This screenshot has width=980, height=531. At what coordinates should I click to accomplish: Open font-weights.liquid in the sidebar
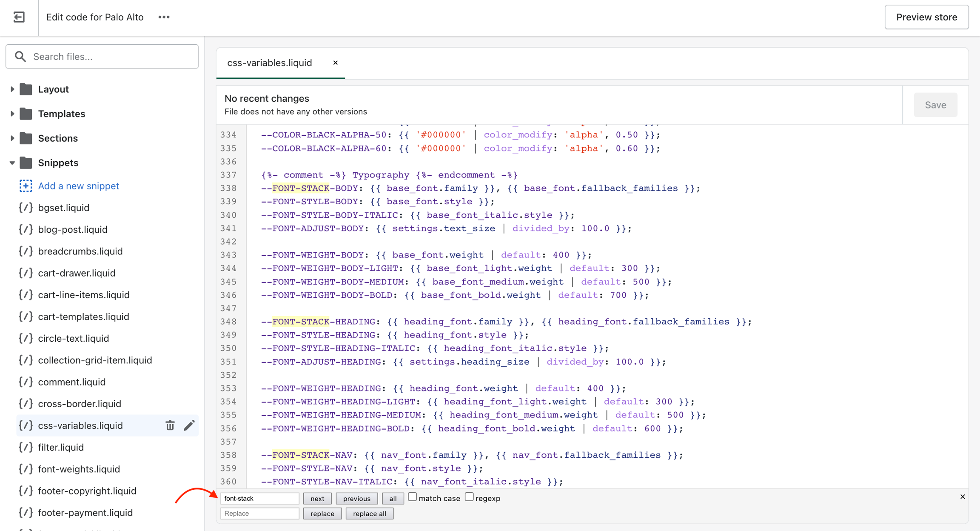click(79, 469)
